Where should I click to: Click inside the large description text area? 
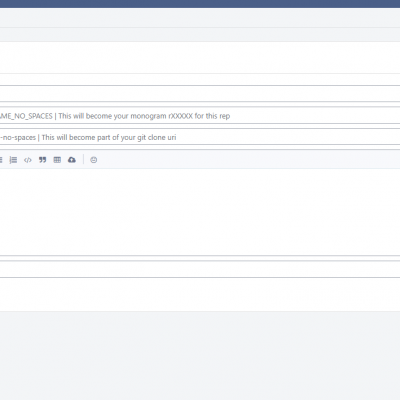pos(200,212)
